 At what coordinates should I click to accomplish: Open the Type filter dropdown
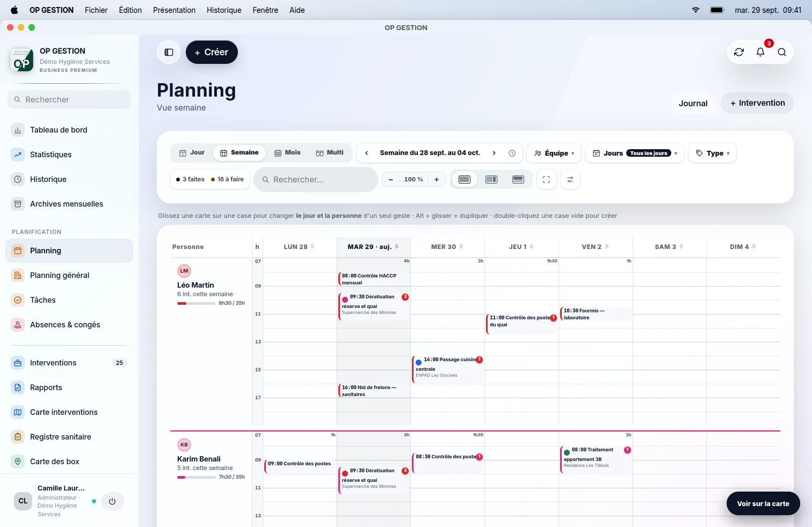click(x=712, y=153)
